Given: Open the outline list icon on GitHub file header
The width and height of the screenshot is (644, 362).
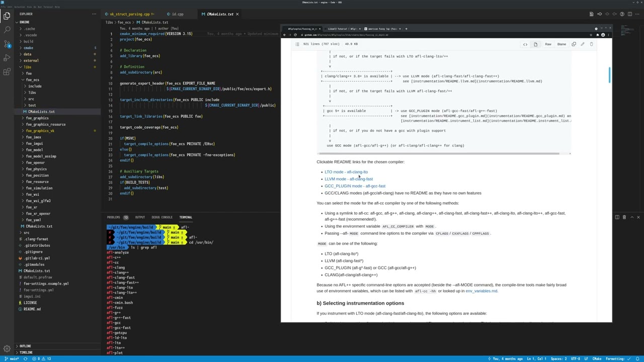Looking at the screenshot, I should point(297,44).
